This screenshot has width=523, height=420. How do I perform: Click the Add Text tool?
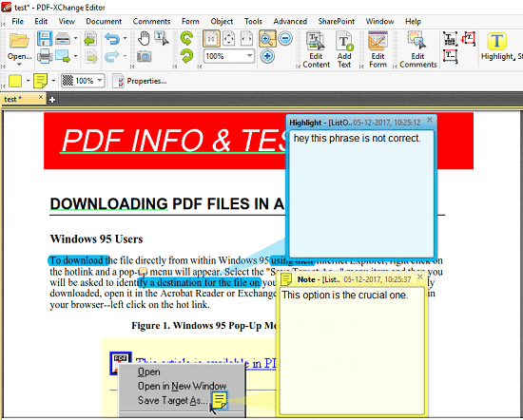(x=344, y=49)
